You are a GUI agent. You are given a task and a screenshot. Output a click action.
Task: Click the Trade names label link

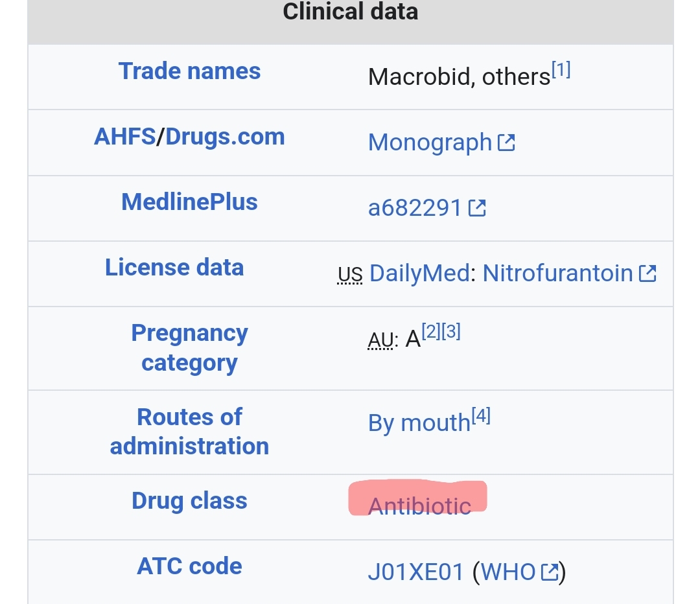click(189, 71)
